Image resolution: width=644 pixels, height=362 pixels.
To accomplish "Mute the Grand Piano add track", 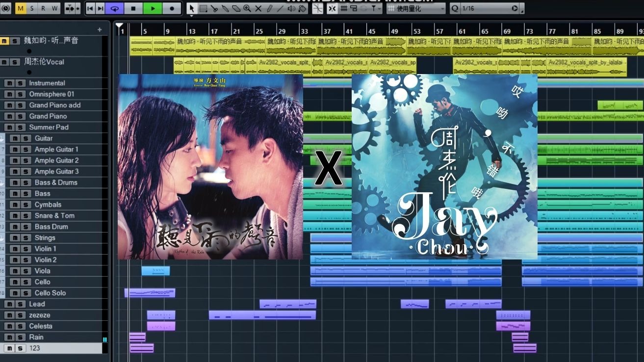I will pyautogui.click(x=9, y=105).
